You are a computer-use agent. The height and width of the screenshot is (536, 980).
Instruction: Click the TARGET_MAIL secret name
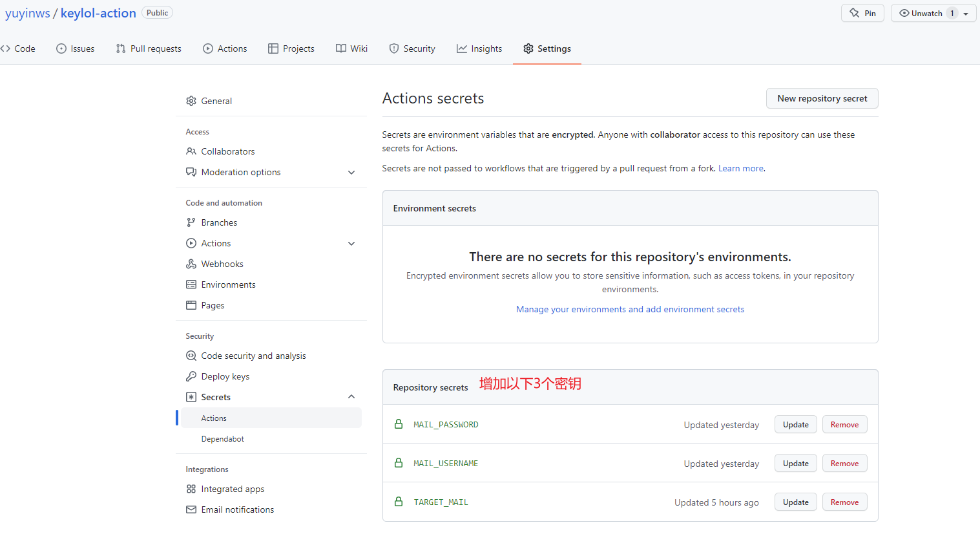coord(441,502)
